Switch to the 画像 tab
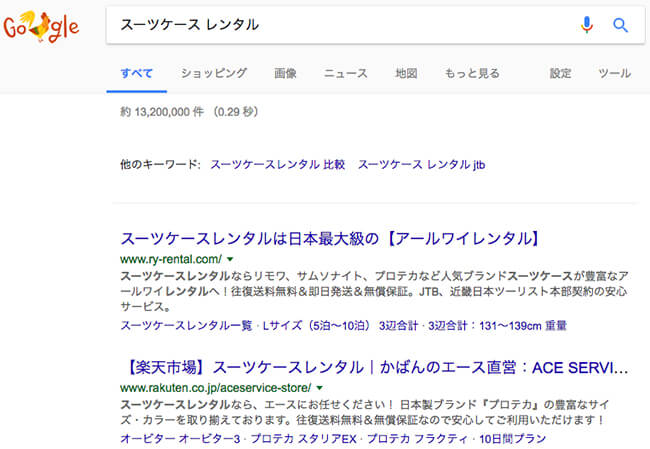The height and width of the screenshot is (449, 650). click(x=285, y=73)
